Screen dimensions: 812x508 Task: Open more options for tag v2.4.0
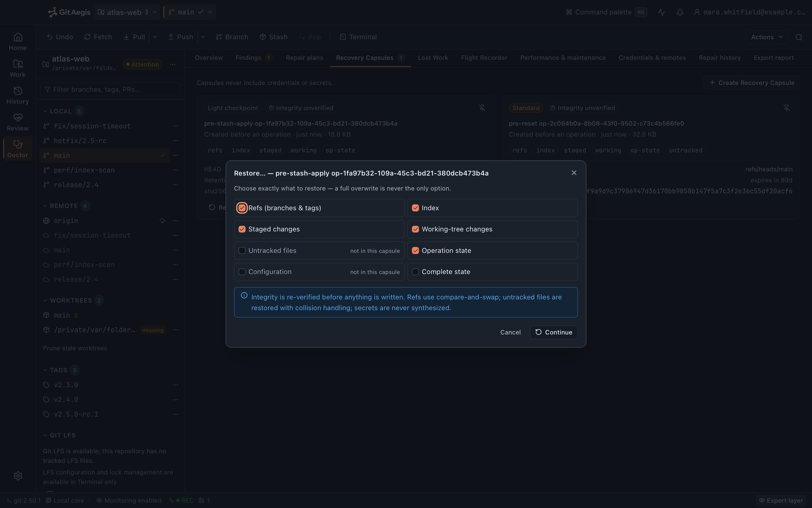pos(175,399)
